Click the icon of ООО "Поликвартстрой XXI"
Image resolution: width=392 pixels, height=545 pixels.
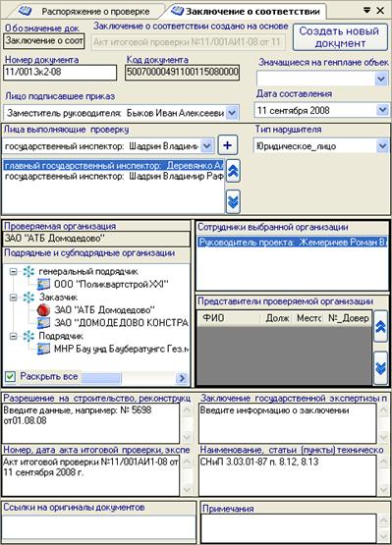(44, 284)
